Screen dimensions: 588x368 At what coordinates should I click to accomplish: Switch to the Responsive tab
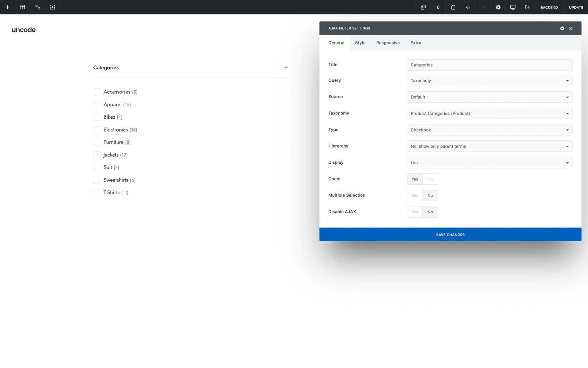388,43
